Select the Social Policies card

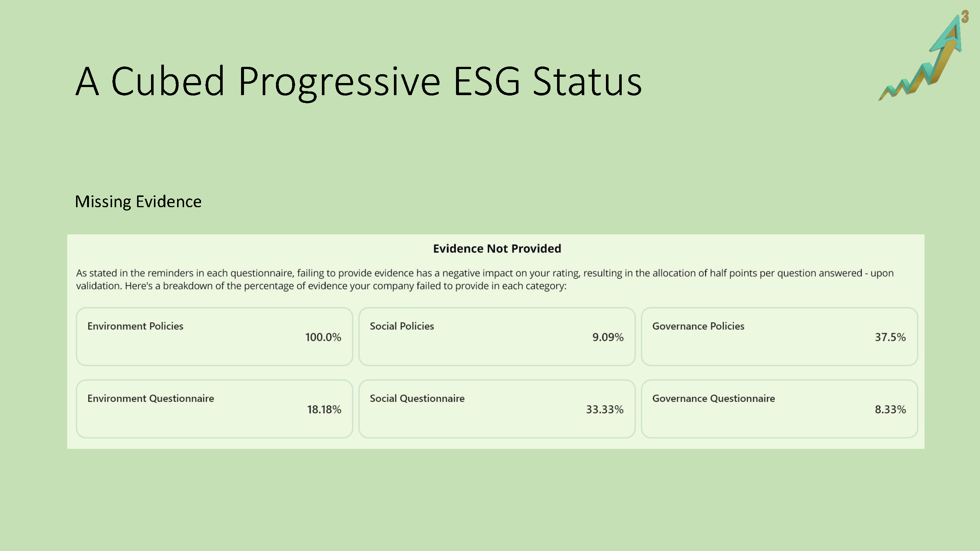click(497, 336)
